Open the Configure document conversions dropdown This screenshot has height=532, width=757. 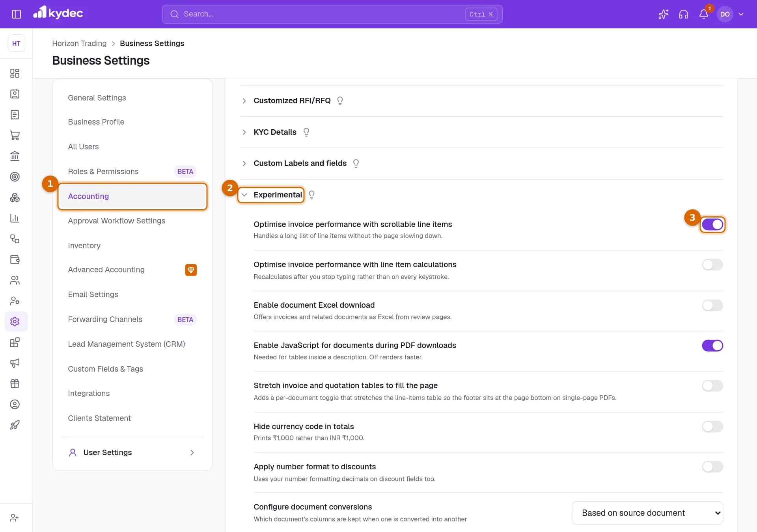coord(647,513)
